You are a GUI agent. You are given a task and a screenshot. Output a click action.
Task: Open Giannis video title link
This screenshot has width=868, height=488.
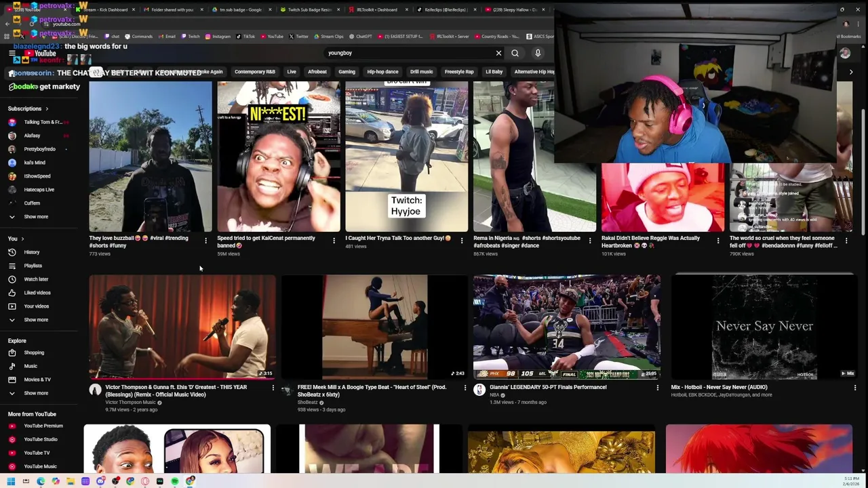coord(548,388)
